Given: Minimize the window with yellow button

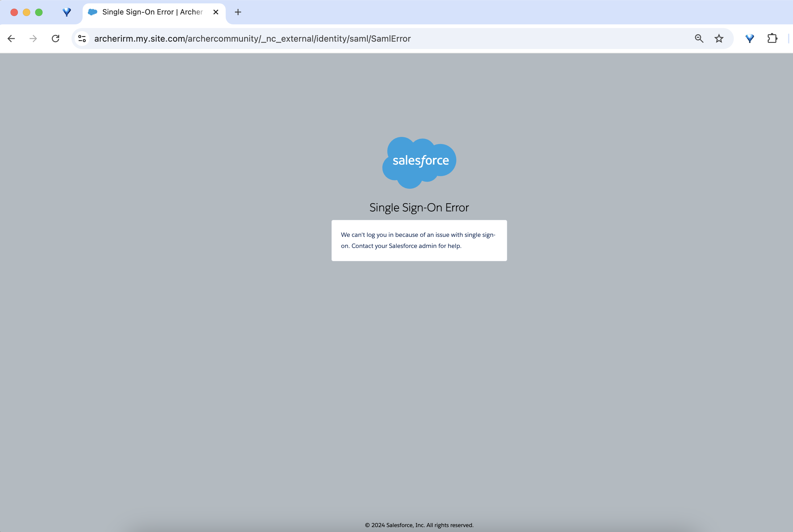Looking at the screenshot, I should (x=27, y=12).
